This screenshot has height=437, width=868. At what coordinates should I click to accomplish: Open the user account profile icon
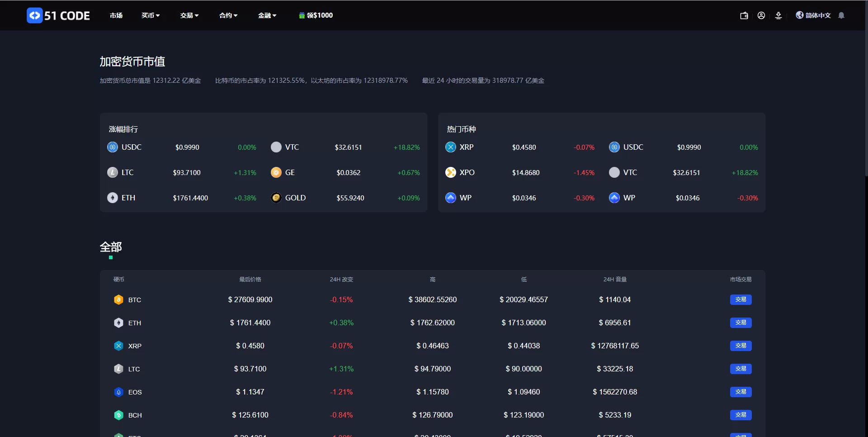click(761, 15)
